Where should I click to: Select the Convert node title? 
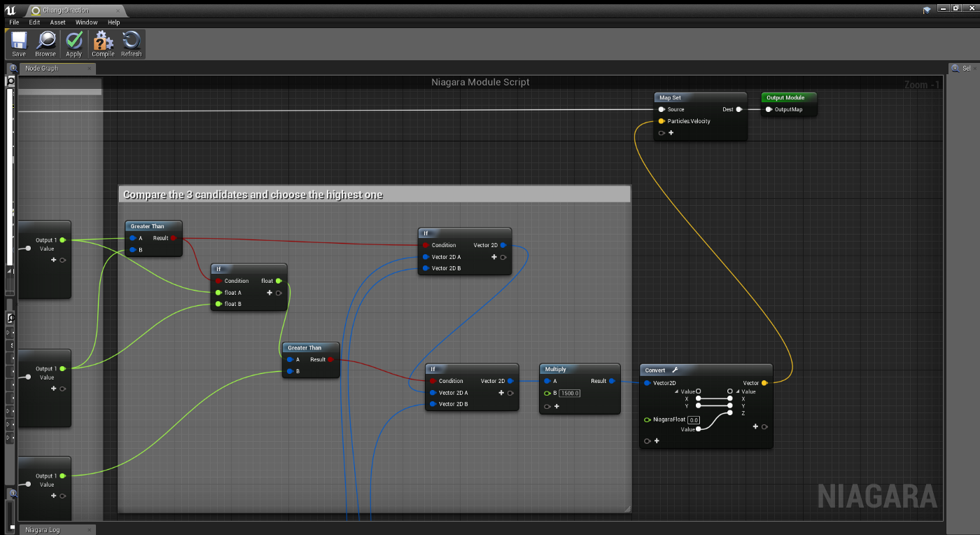click(x=656, y=370)
